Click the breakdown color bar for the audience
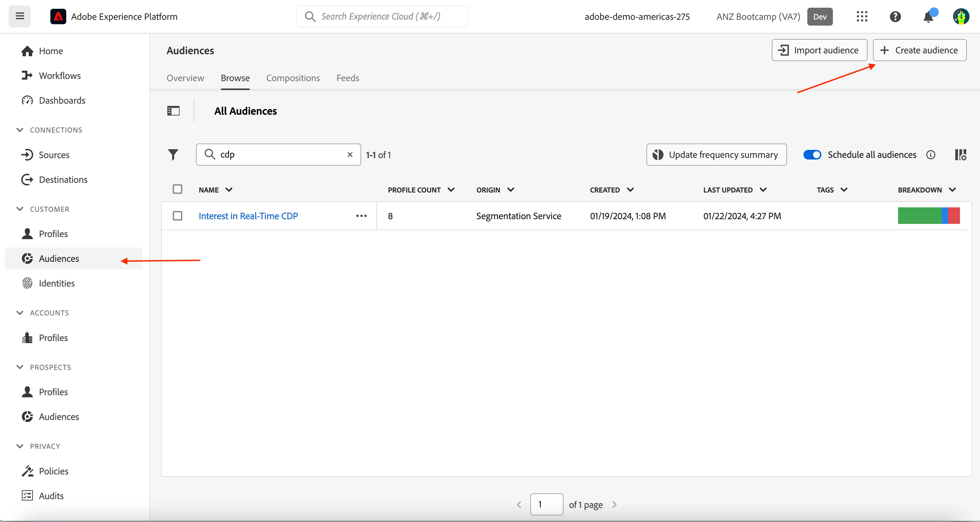The width and height of the screenshot is (980, 522). tap(929, 216)
